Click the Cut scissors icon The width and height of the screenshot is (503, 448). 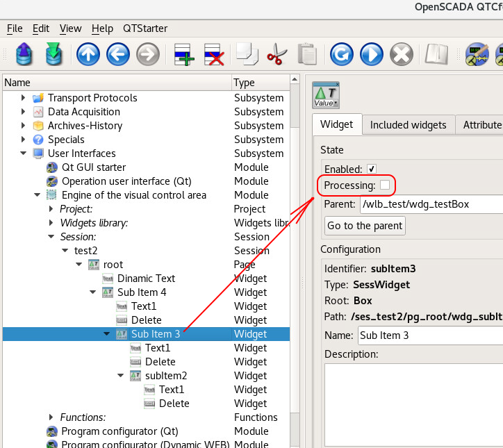pos(277,53)
